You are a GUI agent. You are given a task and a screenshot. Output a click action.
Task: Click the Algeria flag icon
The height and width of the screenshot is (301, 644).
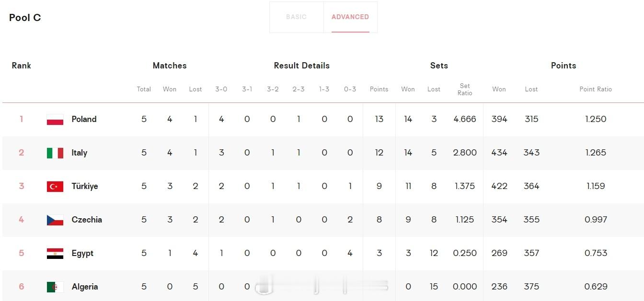tap(55, 287)
